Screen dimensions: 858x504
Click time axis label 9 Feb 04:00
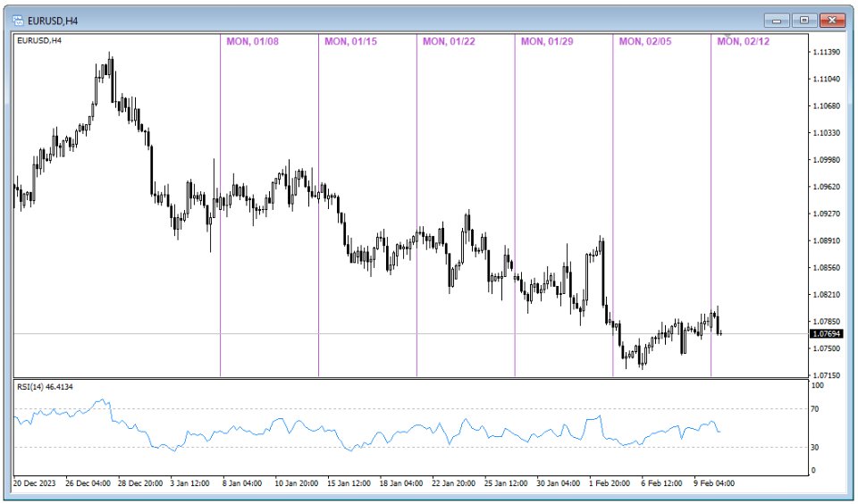(x=714, y=483)
